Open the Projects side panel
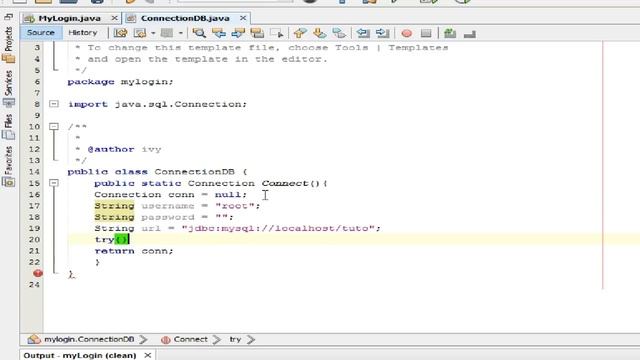This screenshot has width=640, height=360. (9, 39)
